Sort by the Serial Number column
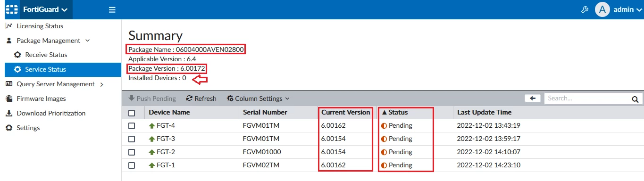The width and height of the screenshot is (644, 181). click(x=265, y=112)
